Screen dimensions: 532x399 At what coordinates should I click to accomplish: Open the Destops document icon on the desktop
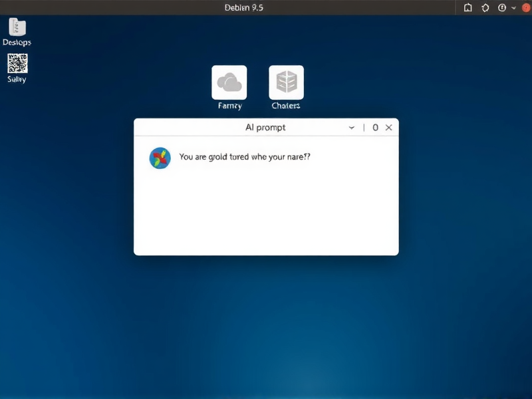[16, 28]
